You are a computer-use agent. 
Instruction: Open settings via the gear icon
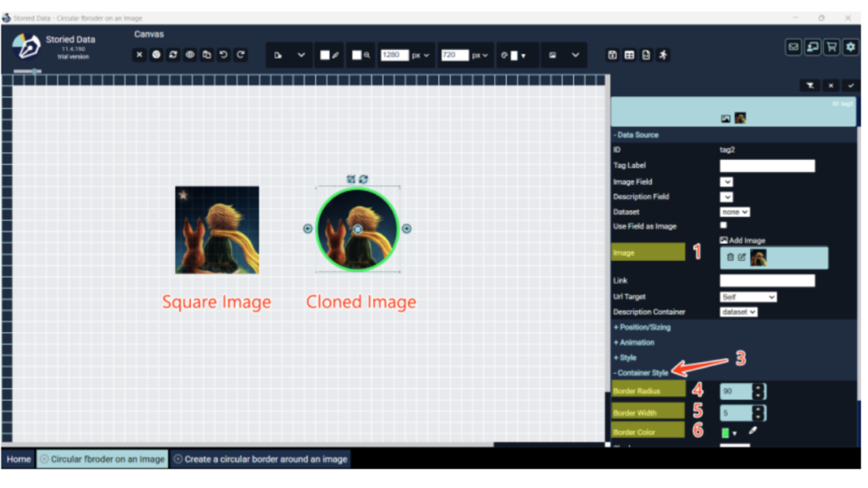[x=850, y=47]
